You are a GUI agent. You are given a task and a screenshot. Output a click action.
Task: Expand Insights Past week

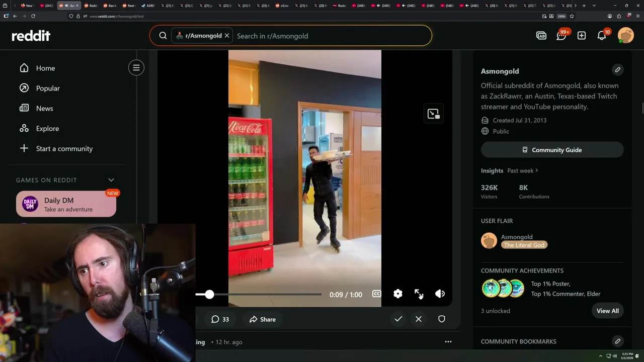point(523,170)
